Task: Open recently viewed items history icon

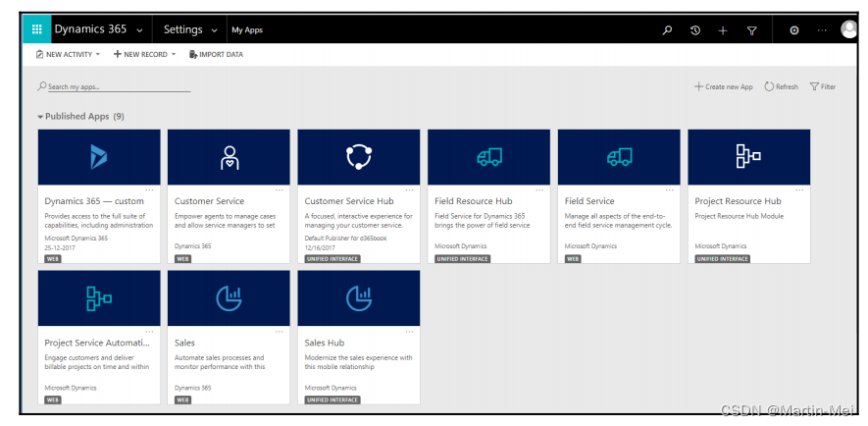Action: [x=695, y=30]
